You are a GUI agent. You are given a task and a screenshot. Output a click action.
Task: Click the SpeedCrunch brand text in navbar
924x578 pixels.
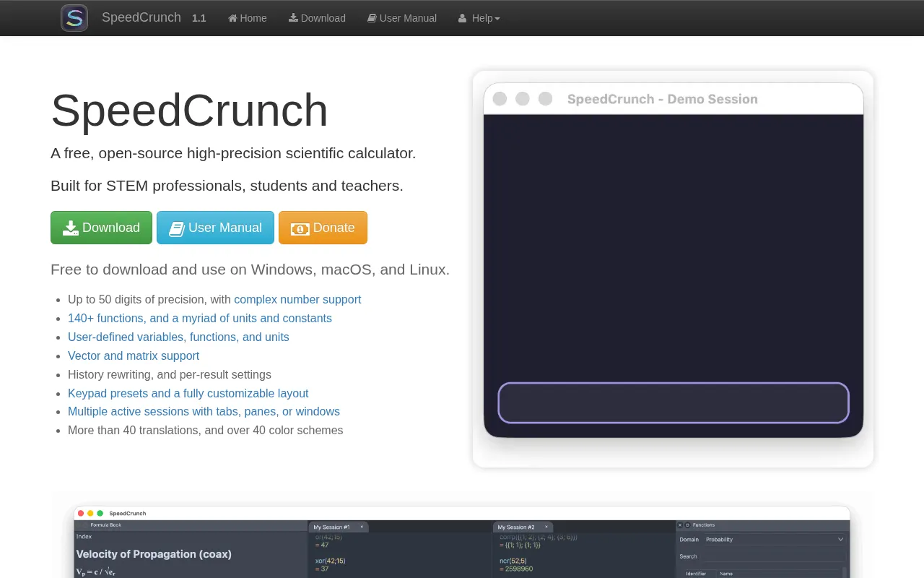(x=141, y=17)
